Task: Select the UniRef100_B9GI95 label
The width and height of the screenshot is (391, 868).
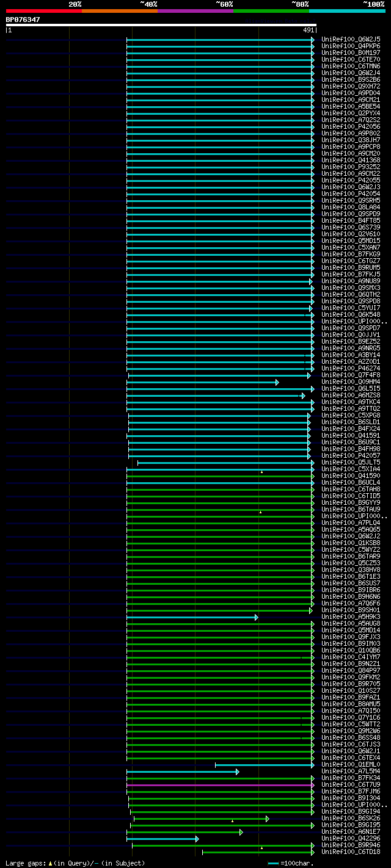Action: tap(351, 825)
